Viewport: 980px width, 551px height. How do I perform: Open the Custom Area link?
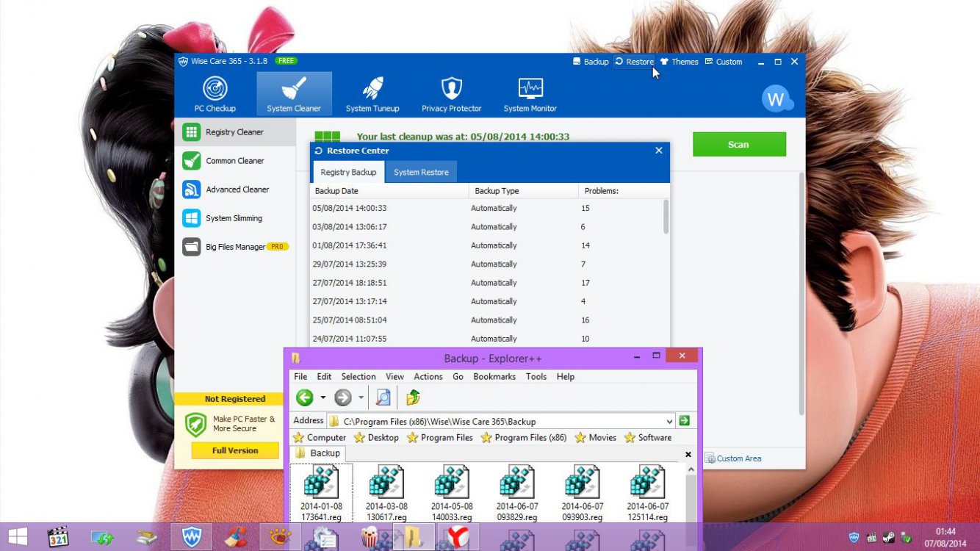733,458
